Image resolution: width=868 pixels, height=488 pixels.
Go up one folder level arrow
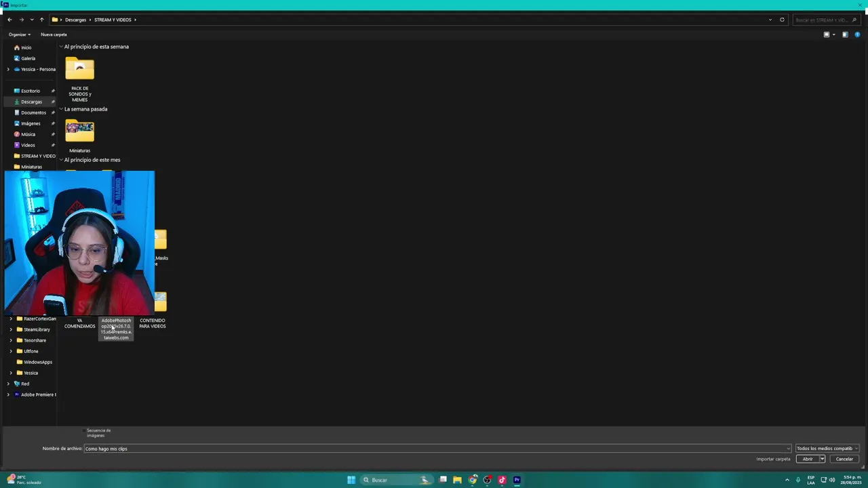pos(41,20)
